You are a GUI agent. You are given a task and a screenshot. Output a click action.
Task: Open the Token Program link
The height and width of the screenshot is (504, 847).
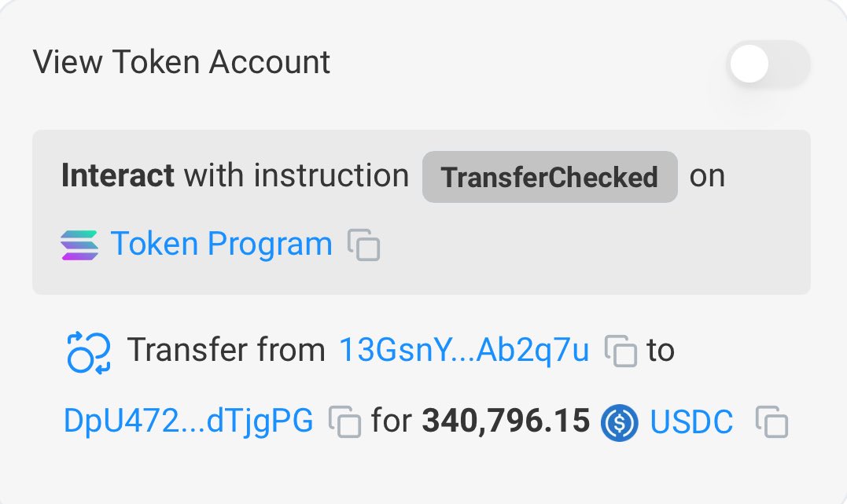tap(222, 244)
